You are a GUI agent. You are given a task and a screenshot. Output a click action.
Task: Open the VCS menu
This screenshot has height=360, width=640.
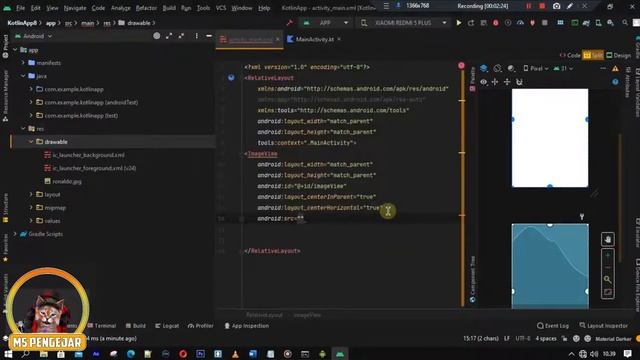[221, 8]
